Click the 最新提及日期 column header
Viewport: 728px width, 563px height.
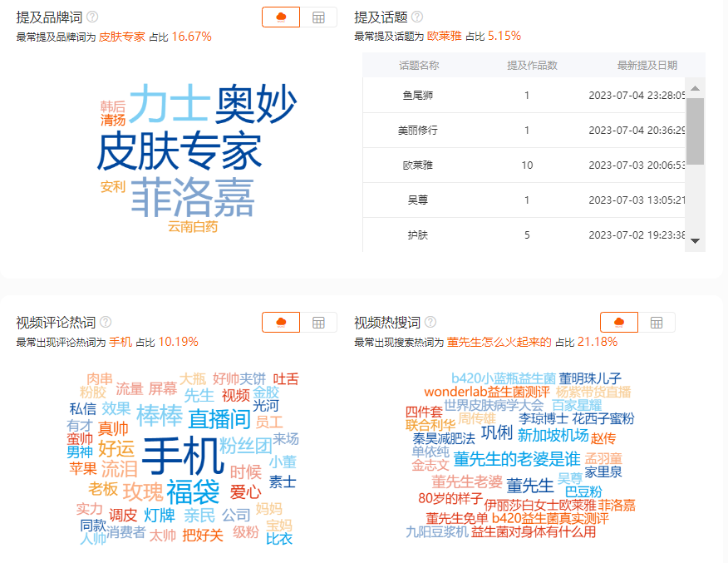coord(647,66)
